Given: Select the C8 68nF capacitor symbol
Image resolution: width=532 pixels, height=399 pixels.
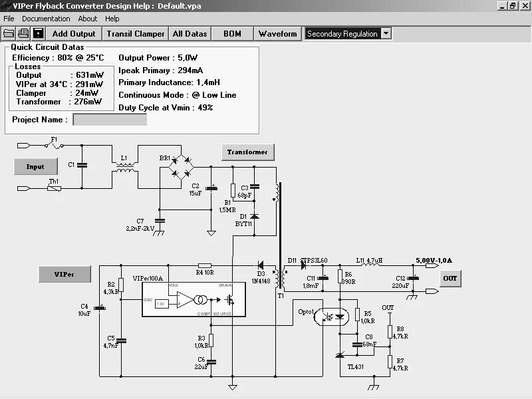Looking at the screenshot, I should point(357,344).
